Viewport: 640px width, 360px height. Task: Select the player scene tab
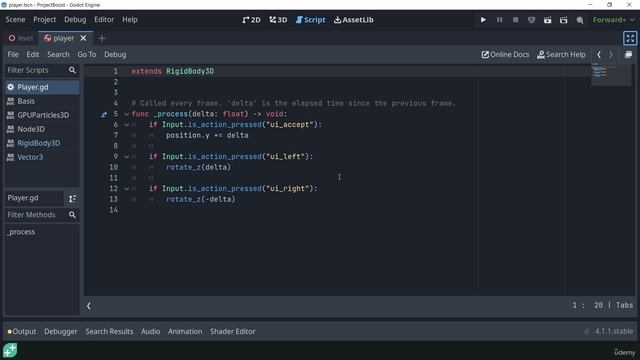pos(60,38)
